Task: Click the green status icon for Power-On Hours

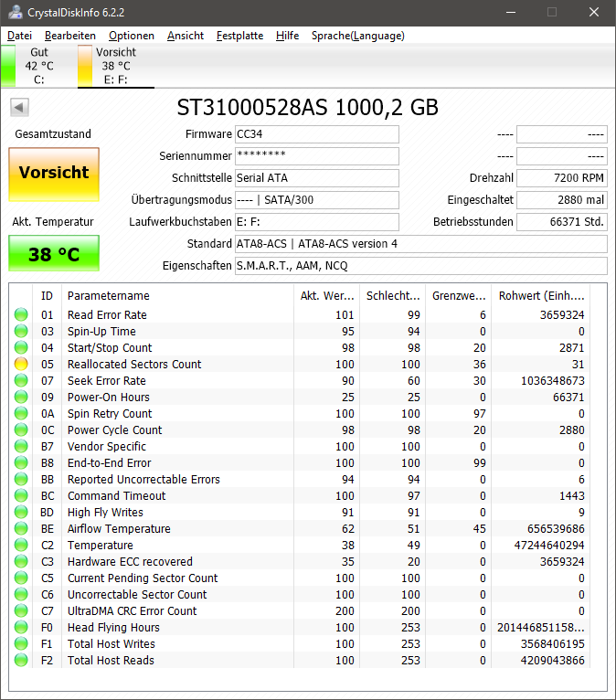Action: (x=21, y=397)
